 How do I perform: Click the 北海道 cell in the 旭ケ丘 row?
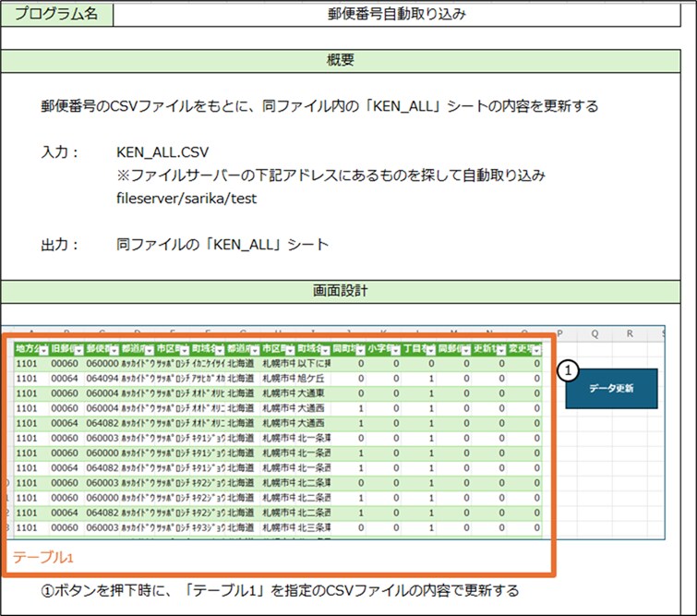tap(243, 379)
